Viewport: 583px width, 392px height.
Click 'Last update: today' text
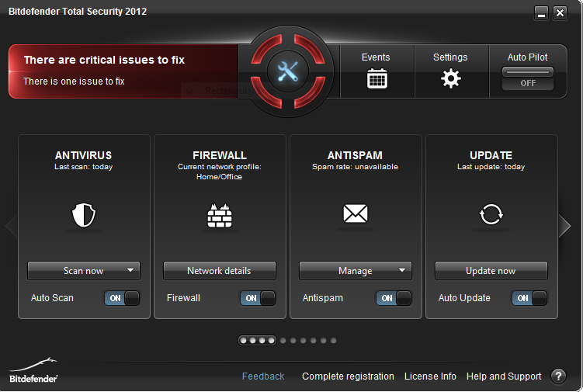tap(491, 167)
